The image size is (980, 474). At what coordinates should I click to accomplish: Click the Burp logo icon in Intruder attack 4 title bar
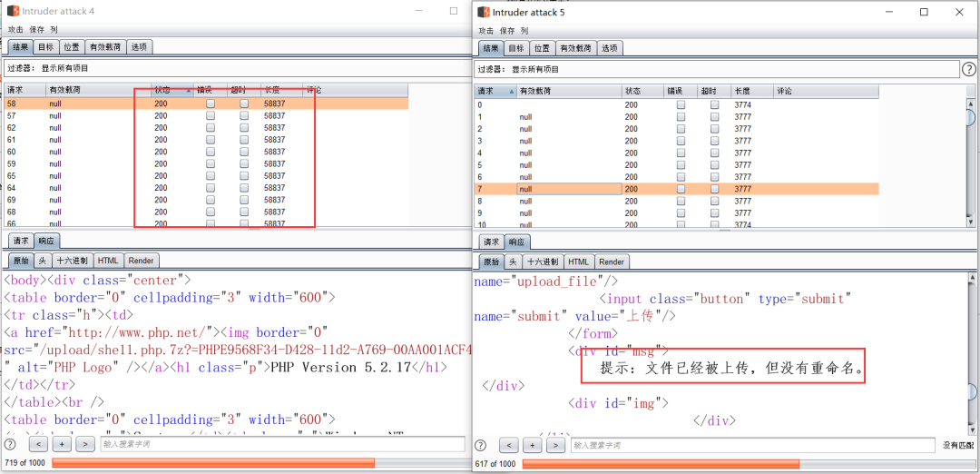(x=13, y=11)
